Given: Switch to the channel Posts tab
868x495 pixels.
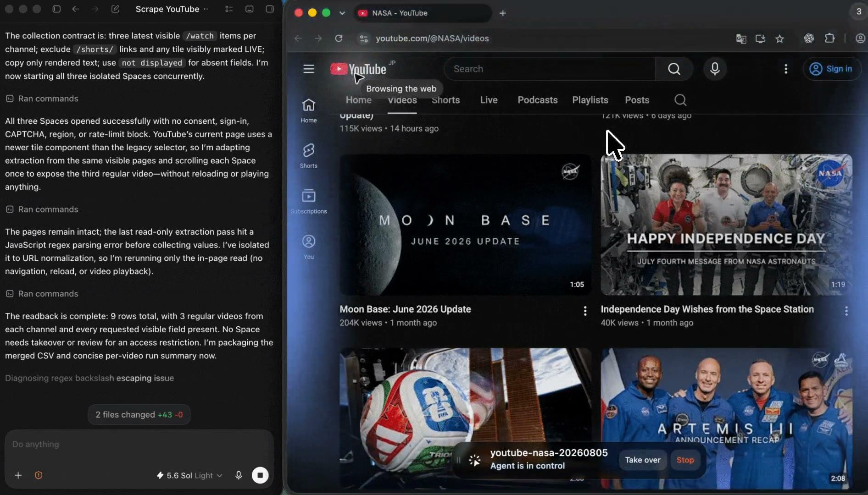Looking at the screenshot, I should (x=637, y=100).
